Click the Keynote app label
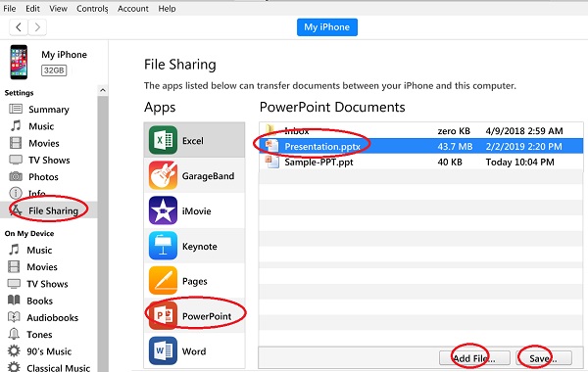The width and height of the screenshot is (588, 372). pos(200,246)
